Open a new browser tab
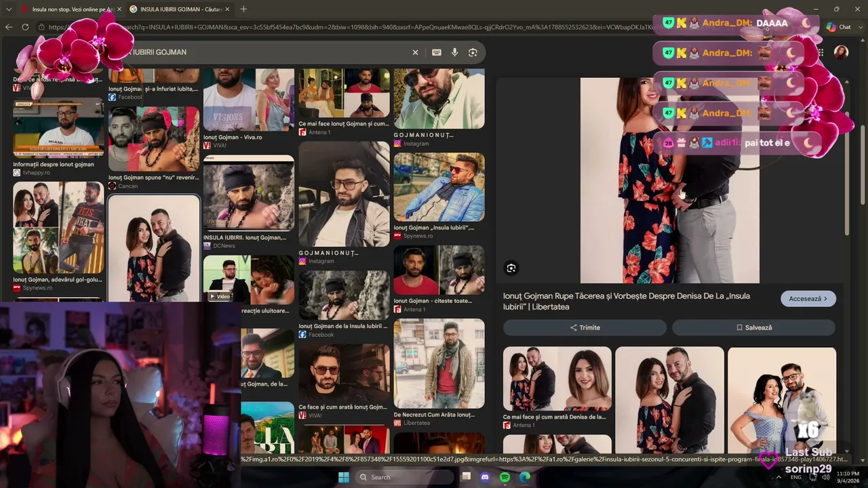 (x=243, y=9)
